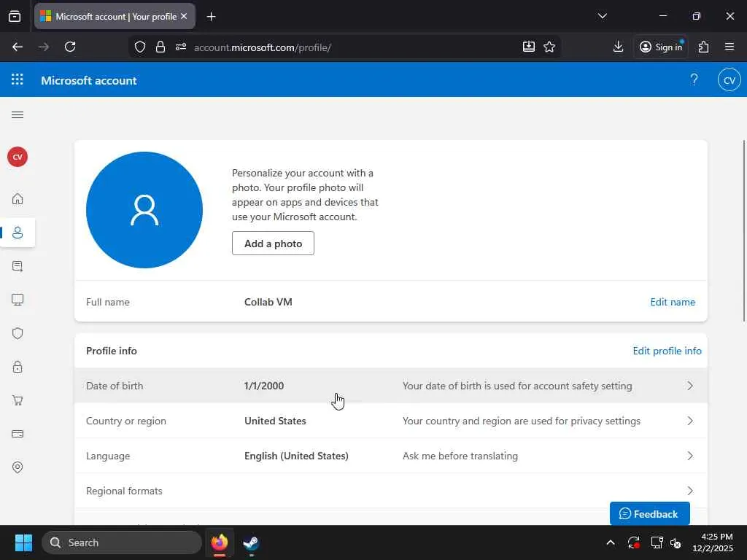
Task: Open Subscriptions sidebar icon
Action: click(x=18, y=266)
